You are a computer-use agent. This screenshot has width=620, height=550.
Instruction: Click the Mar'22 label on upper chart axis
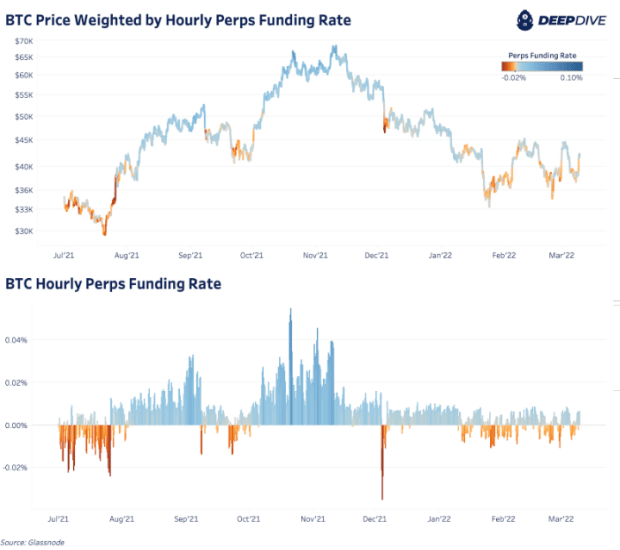point(561,255)
